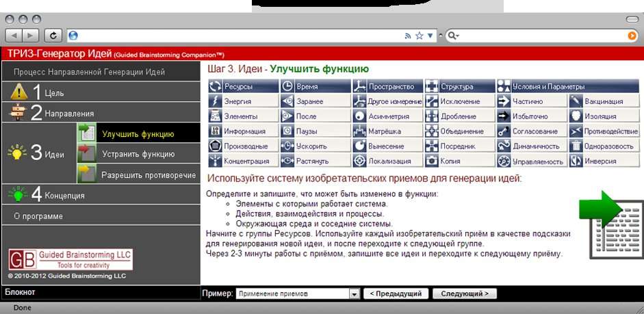The height and width of the screenshot is (314, 644).
Task: Choose the Вынесение technique
Action: [387, 146]
